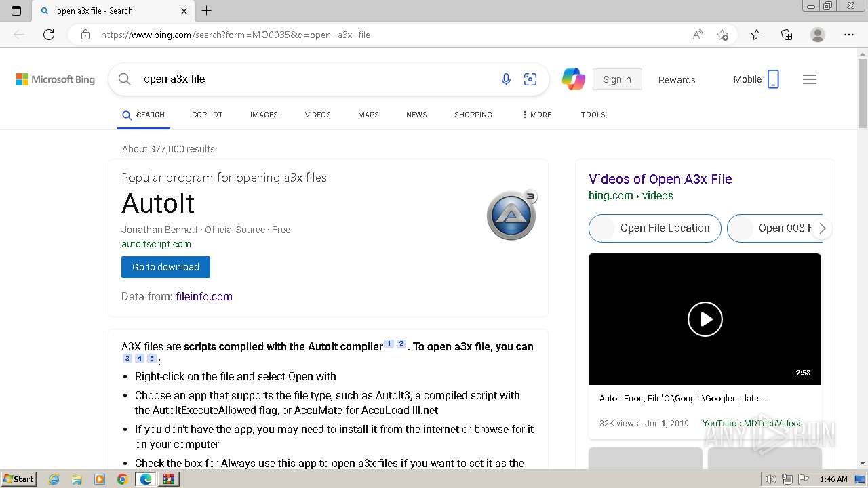This screenshot has width=868, height=488.
Task: Open the Autoit Error video title
Action: click(683, 399)
